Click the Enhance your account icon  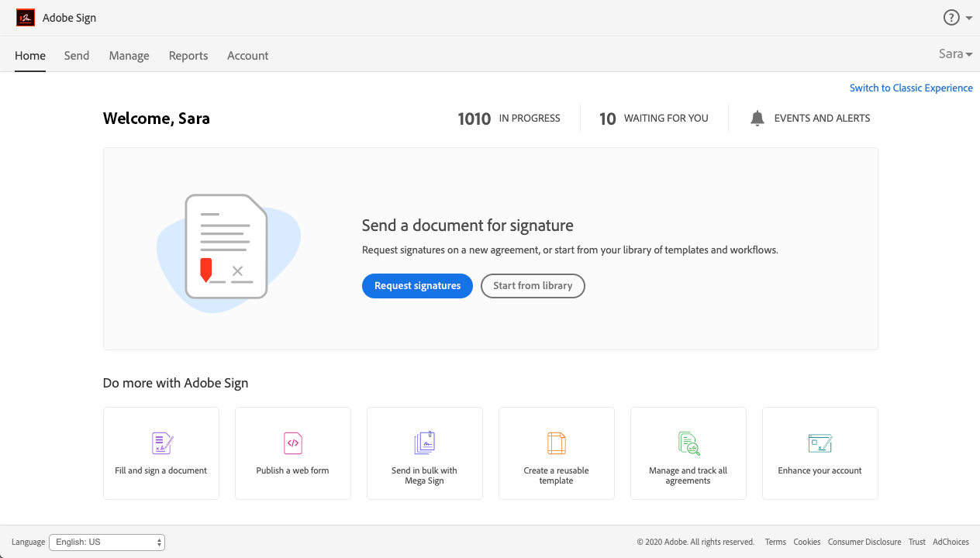tap(820, 443)
